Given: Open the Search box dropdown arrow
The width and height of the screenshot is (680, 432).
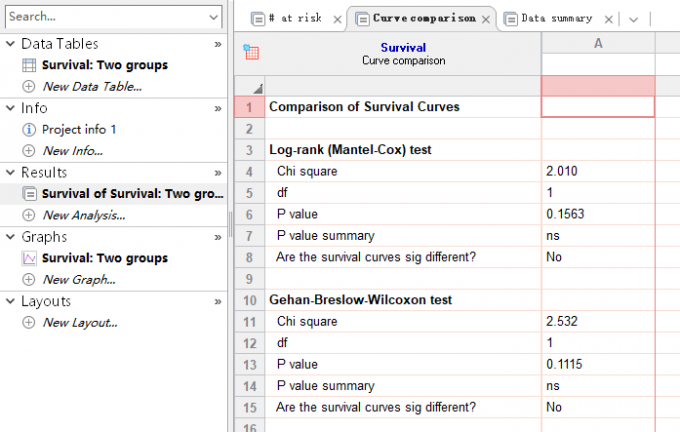Looking at the screenshot, I should [213, 17].
